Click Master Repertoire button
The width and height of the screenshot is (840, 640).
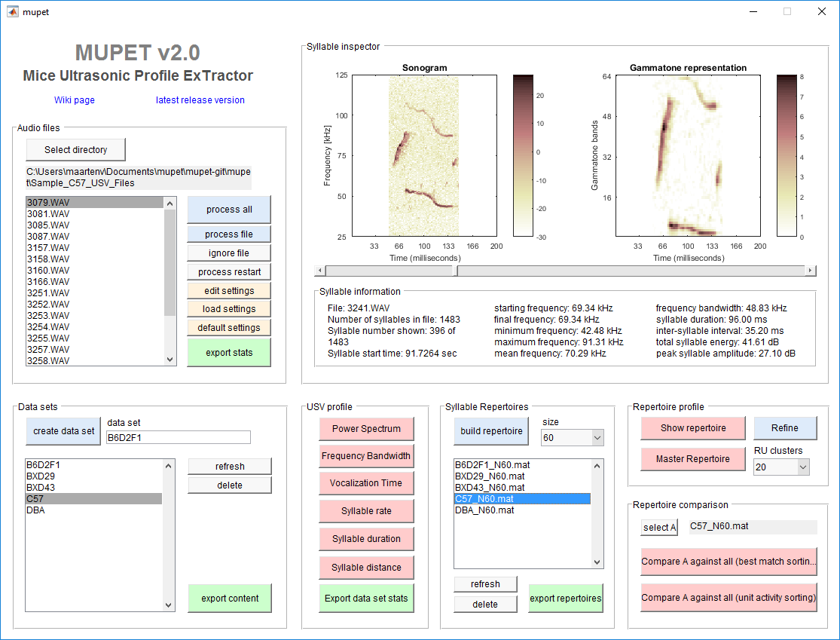(693, 459)
